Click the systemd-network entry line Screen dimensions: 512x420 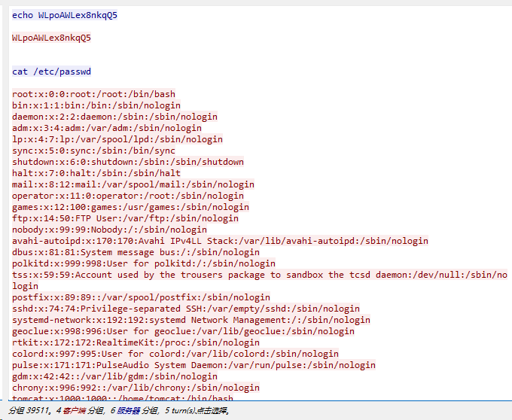[191, 320]
